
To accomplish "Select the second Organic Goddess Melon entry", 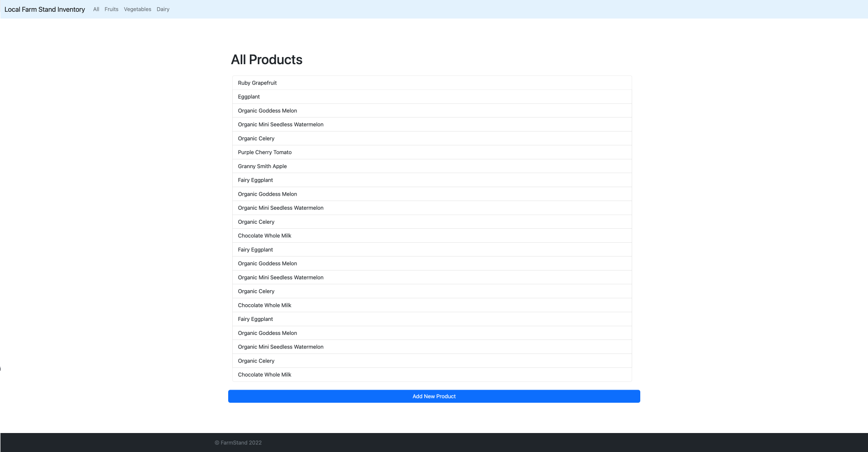I will [x=267, y=194].
